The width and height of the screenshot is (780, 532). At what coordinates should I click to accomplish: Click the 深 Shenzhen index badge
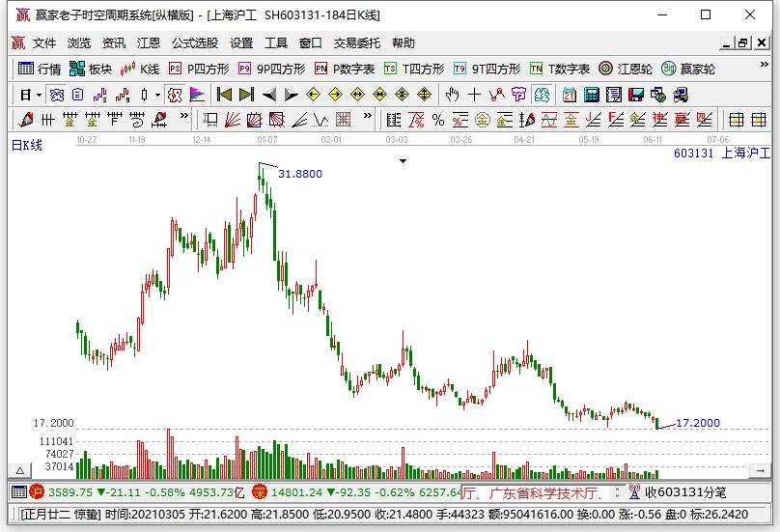[x=259, y=492]
